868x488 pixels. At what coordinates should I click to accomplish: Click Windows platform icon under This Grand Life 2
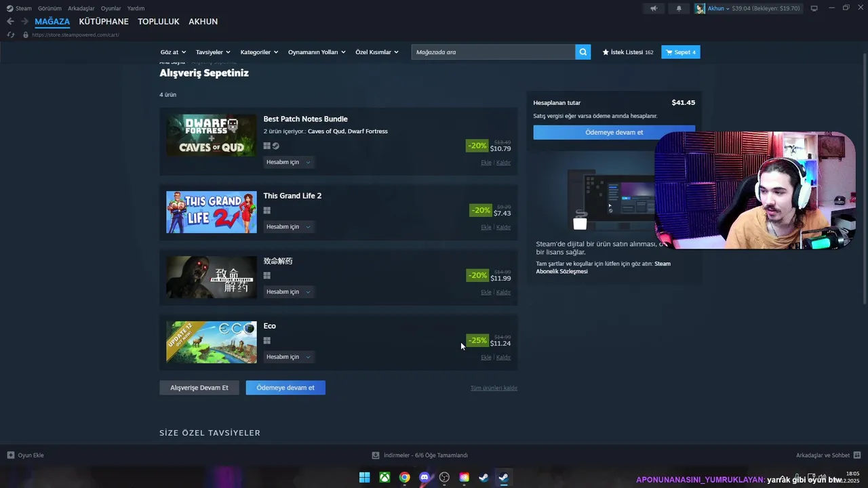267,211
